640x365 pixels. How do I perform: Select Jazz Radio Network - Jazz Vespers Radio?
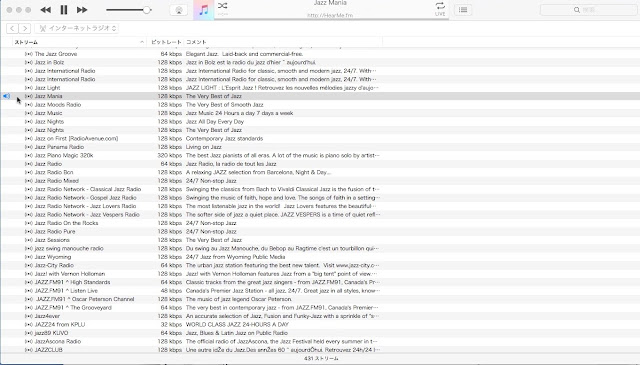tap(87, 215)
